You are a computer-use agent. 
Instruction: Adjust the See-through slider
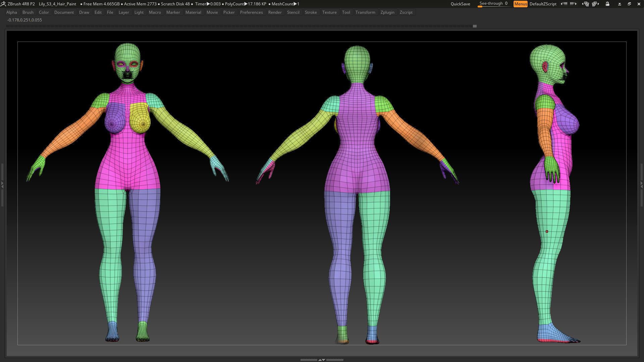coord(493,4)
